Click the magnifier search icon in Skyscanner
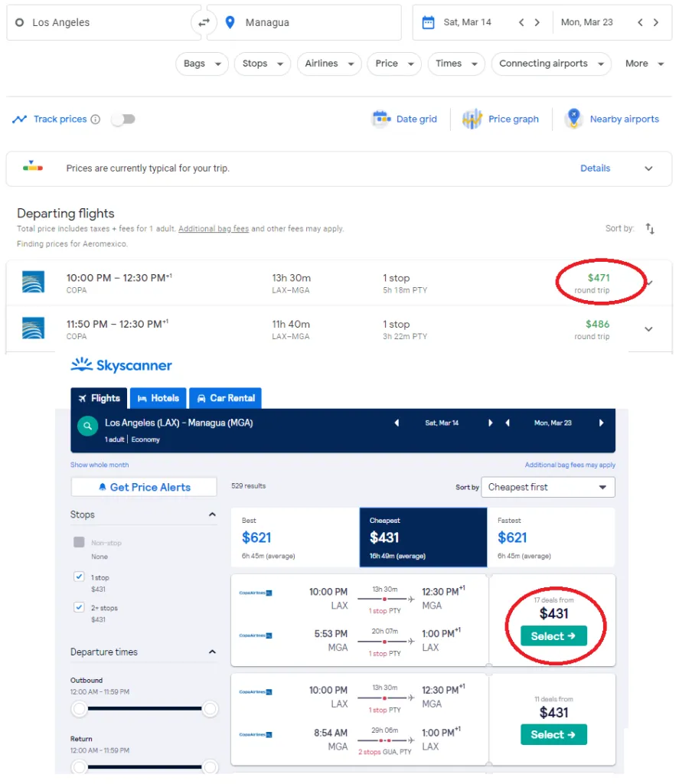679x784 pixels. pos(87,427)
